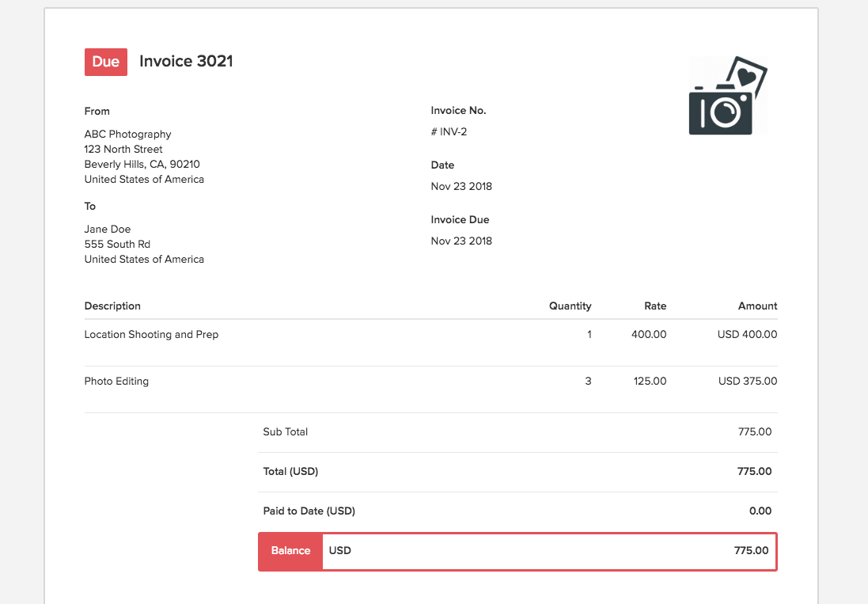Click the Rate value 400.00
This screenshot has width=868, height=604.
point(649,334)
